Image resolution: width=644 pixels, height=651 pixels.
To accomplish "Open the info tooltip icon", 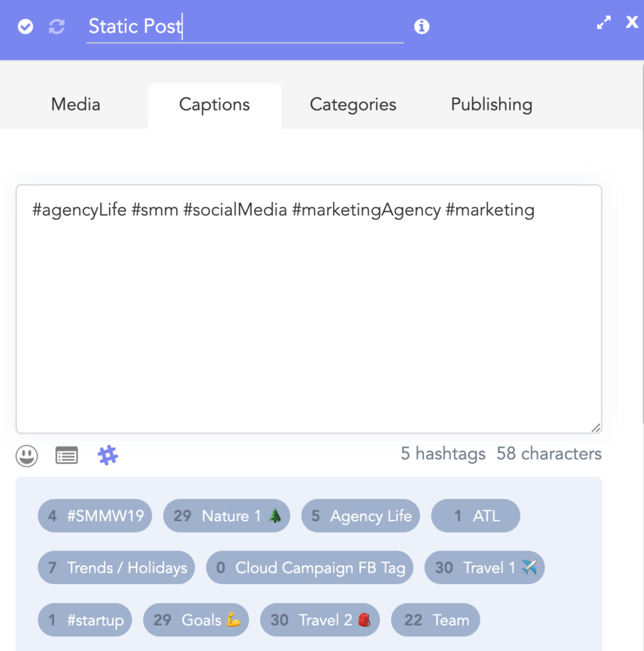I will [421, 27].
